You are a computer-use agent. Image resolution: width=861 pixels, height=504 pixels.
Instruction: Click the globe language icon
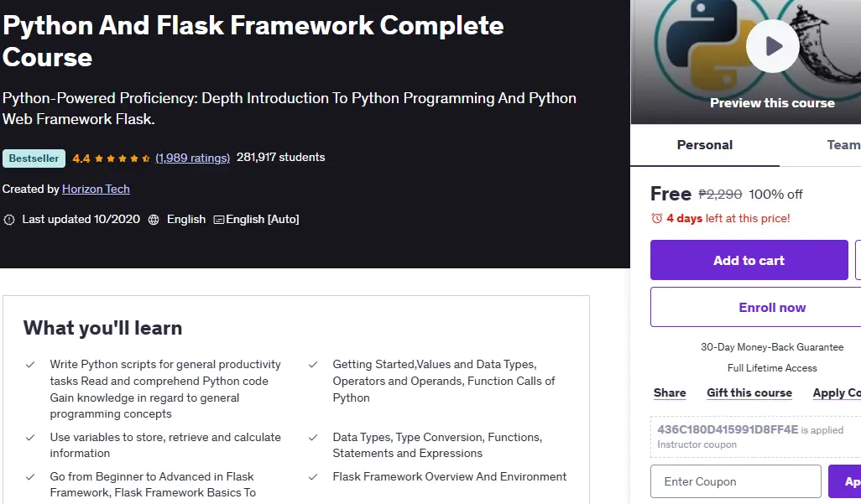pyautogui.click(x=154, y=220)
